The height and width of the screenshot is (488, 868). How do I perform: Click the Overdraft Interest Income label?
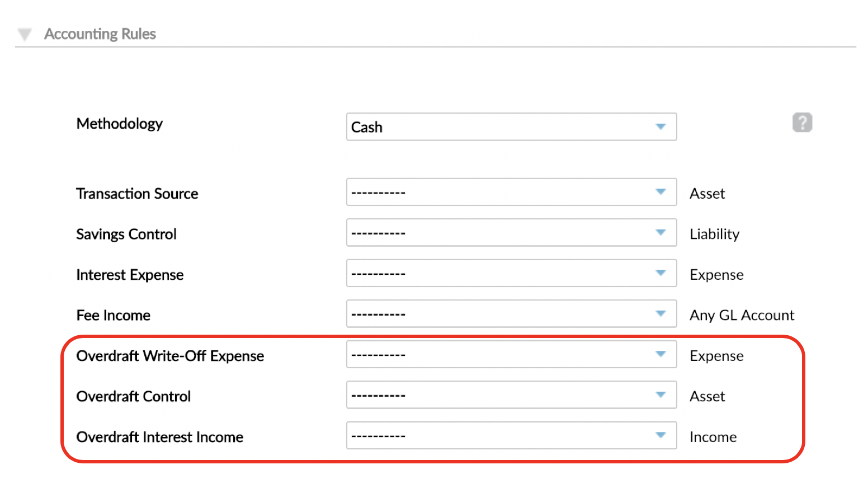160,437
